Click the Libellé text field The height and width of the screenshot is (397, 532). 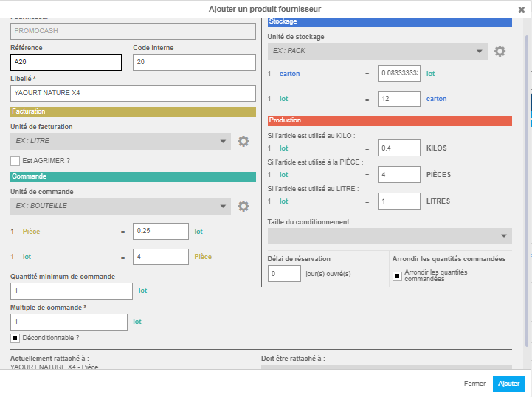pos(133,93)
